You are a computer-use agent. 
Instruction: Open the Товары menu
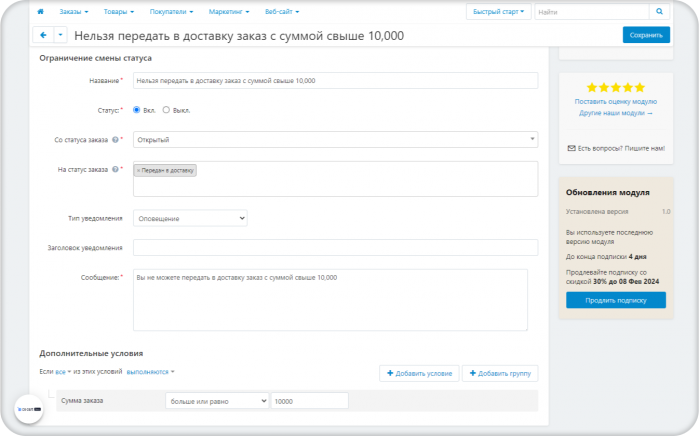[x=119, y=12]
